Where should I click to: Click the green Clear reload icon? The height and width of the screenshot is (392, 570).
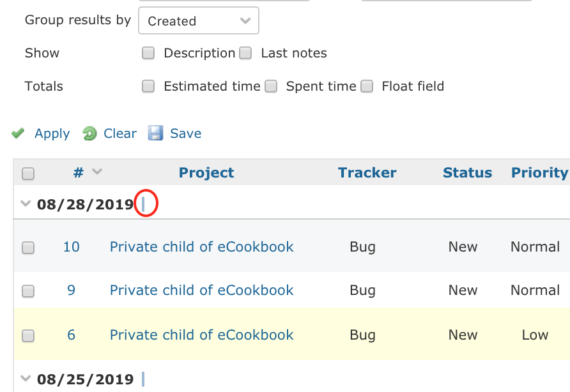[89, 133]
